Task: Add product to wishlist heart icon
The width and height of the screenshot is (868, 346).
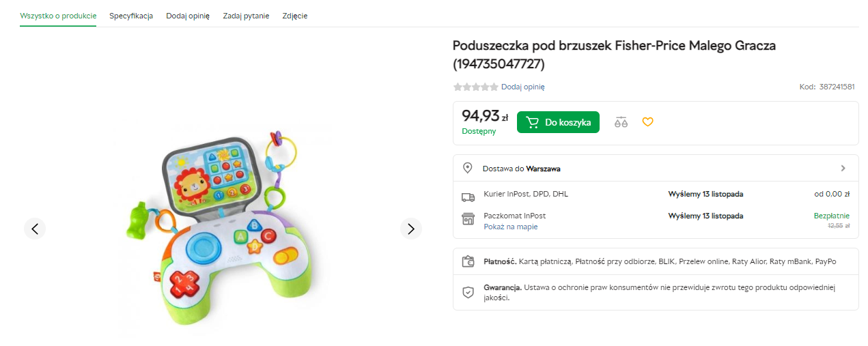Action: pyautogui.click(x=648, y=122)
